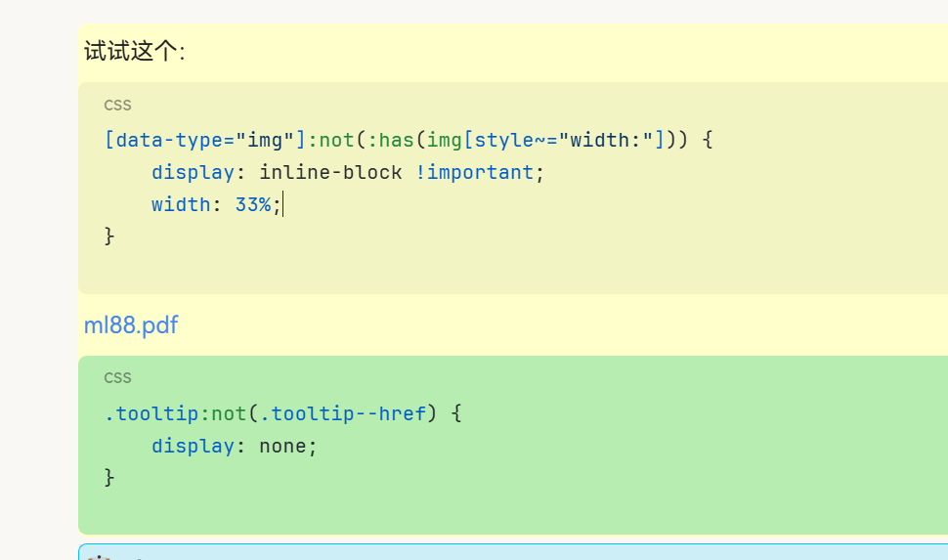This screenshot has height=560, width=948.
Task: Click the 33% width value
Action: click(252, 205)
